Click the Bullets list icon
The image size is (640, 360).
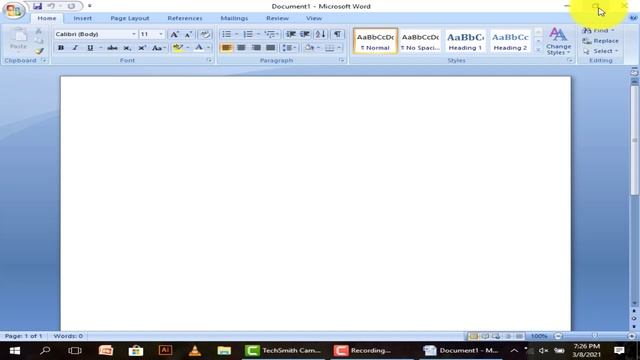click(x=226, y=34)
